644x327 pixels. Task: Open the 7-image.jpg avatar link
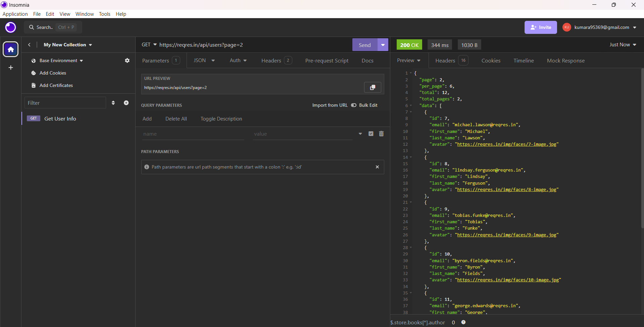coord(506,144)
